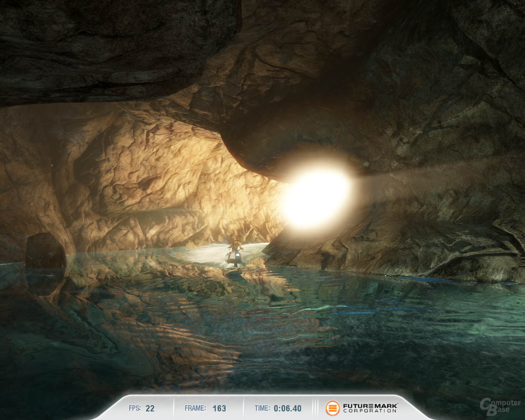
Task: Click the TIME label
Action: point(262,408)
